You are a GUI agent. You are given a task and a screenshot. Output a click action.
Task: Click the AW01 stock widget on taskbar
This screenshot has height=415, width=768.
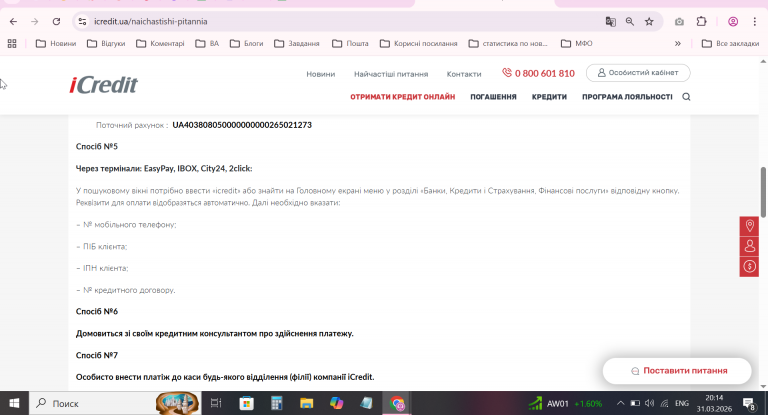[x=565, y=404]
